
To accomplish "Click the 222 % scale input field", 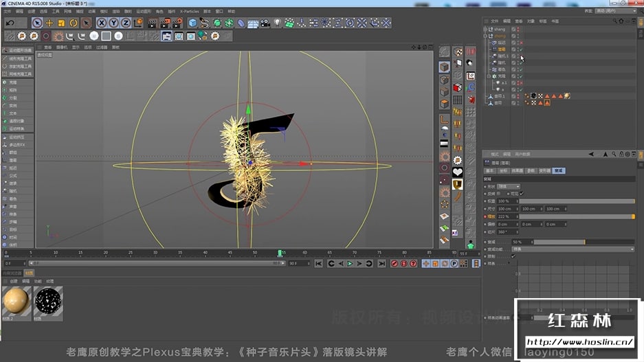I will pyautogui.click(x=508, y=216).
